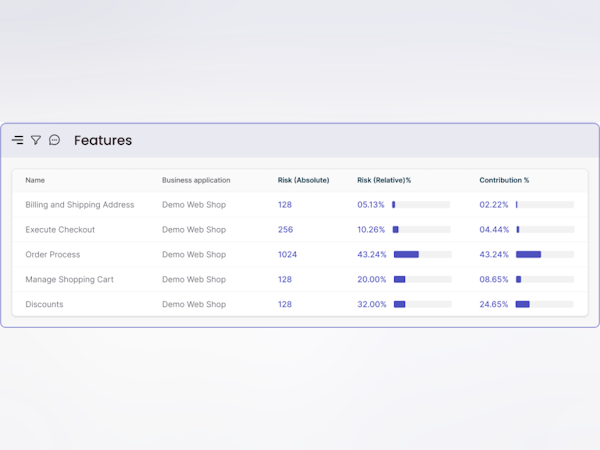Screen dimensions: 600x450
Task: Click contribution bar for Order Process
Action: coord(545,254)
